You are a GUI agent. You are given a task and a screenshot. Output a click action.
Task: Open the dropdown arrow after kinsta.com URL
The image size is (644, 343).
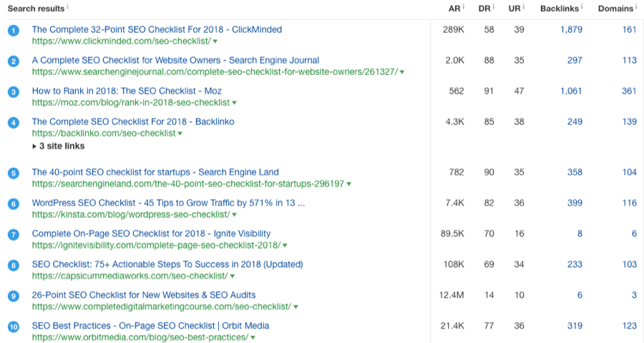(234, 215)
